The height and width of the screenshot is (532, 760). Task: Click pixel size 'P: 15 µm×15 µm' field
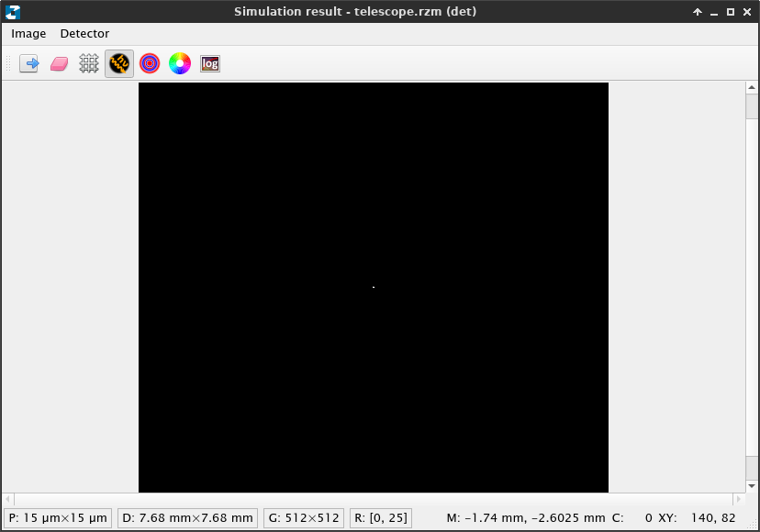click(58, 518)
